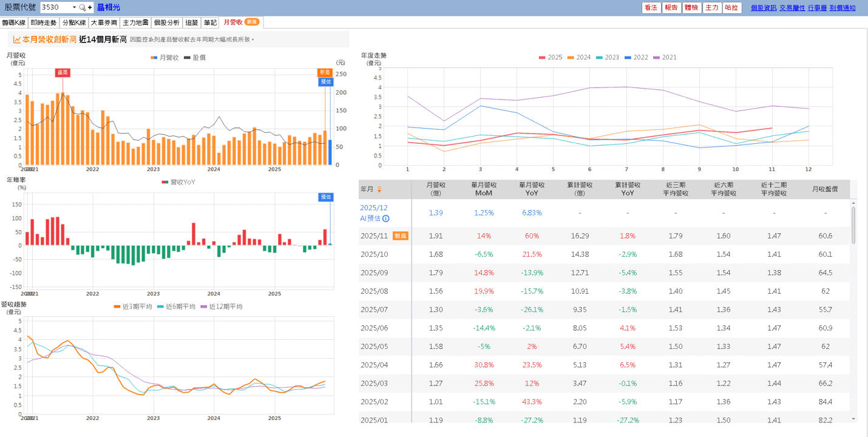This screenshot has width=868, height=437.
Task: Click the 2025/11 row date cell
Action: pyautogui.click(x=374, y=236)
